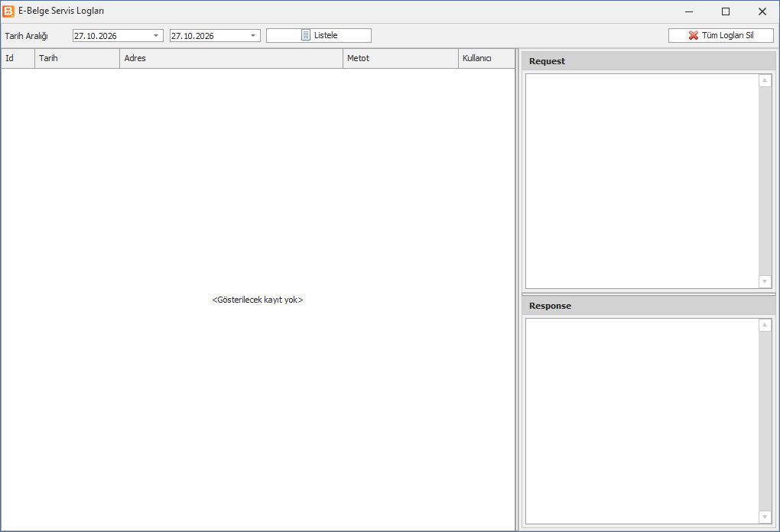The image size is (780, 532).
Task: Sort by the Metot column header
Action: coord(401,58)
